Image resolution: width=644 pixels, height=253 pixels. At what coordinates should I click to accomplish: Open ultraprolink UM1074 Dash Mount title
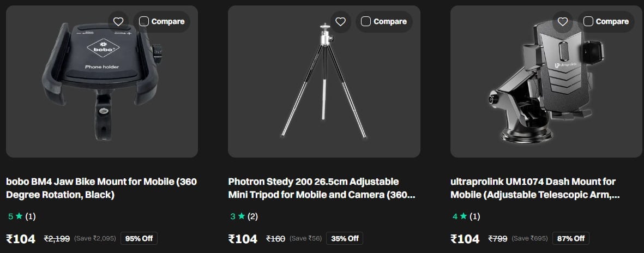click(535, 188)
